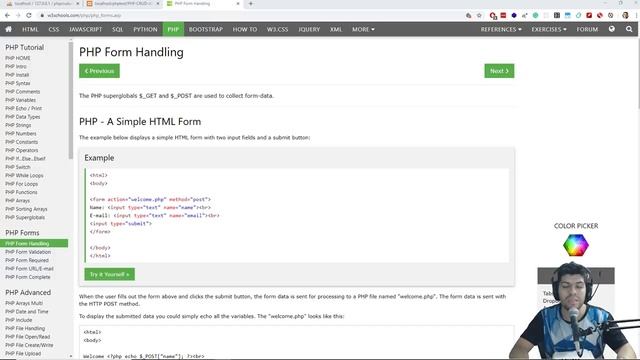Open the site search magnifier icon
Image resolution: width=640 pixels, height=360 pixels.
(x=629, y=29)
